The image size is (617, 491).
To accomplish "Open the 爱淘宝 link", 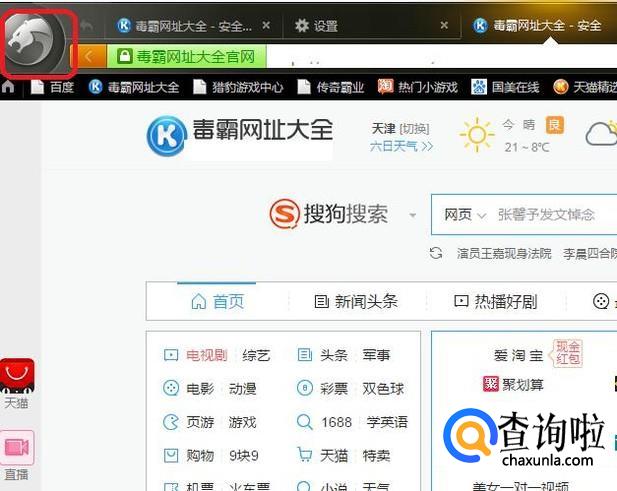I will tap(518, 355).
